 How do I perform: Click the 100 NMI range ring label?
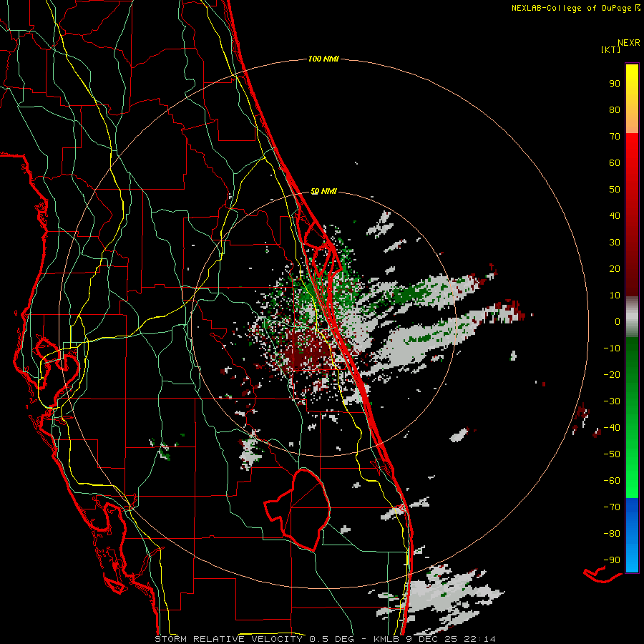pos(323,59)
